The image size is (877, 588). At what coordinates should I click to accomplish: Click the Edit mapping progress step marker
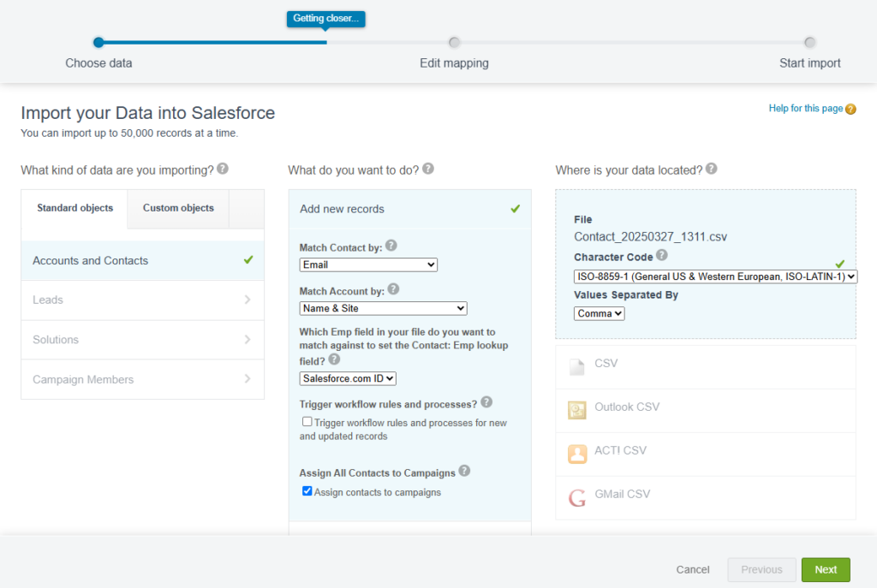pos(454,42)
